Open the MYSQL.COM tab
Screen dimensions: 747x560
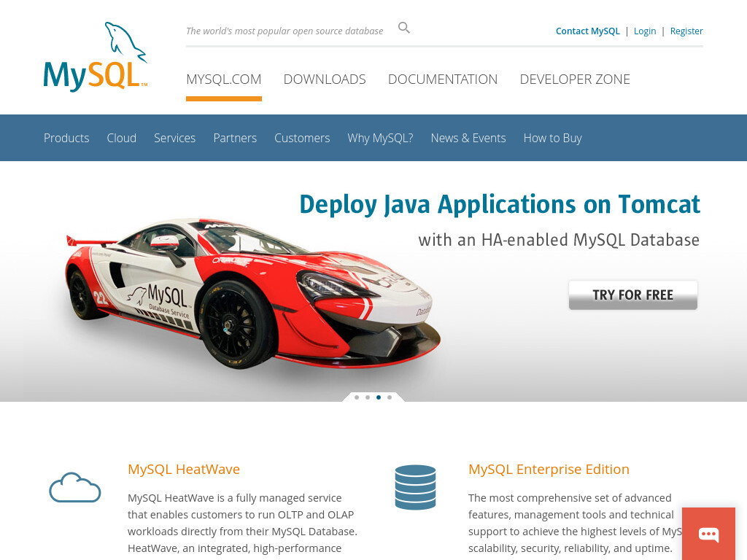tap(223, 79)
